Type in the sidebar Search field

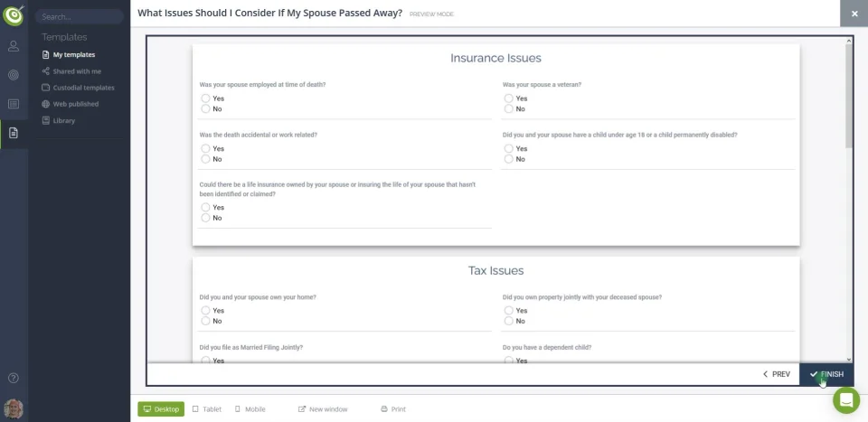click(x=80, y=16)
